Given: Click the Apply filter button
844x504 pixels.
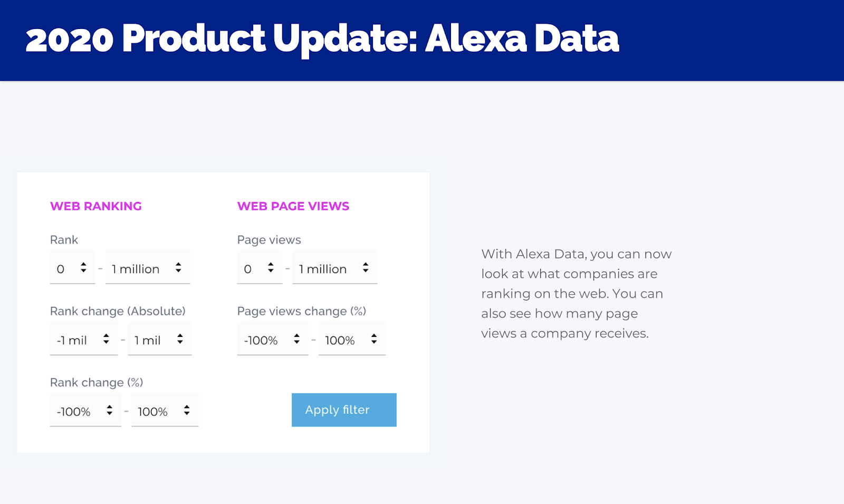Looking at the screenshot, I should pos(344,410).
